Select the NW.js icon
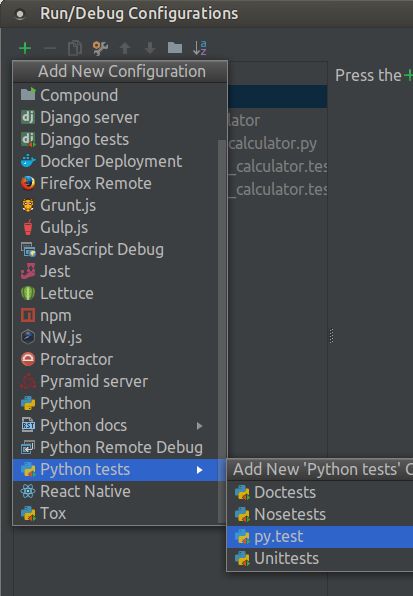 (28, 337)
